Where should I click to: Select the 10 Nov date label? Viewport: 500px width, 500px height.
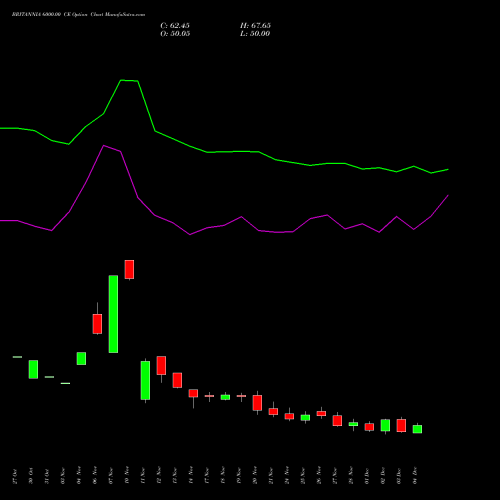127,476
